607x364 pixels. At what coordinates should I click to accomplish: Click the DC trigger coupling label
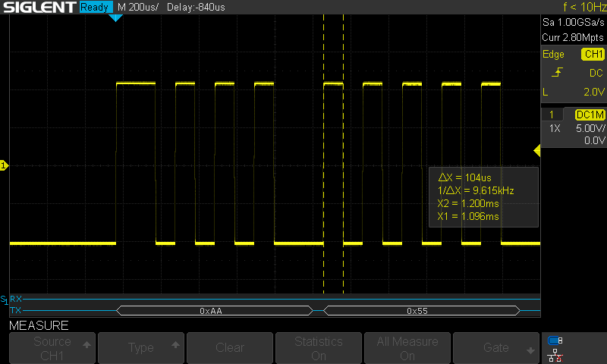(596, 73)
